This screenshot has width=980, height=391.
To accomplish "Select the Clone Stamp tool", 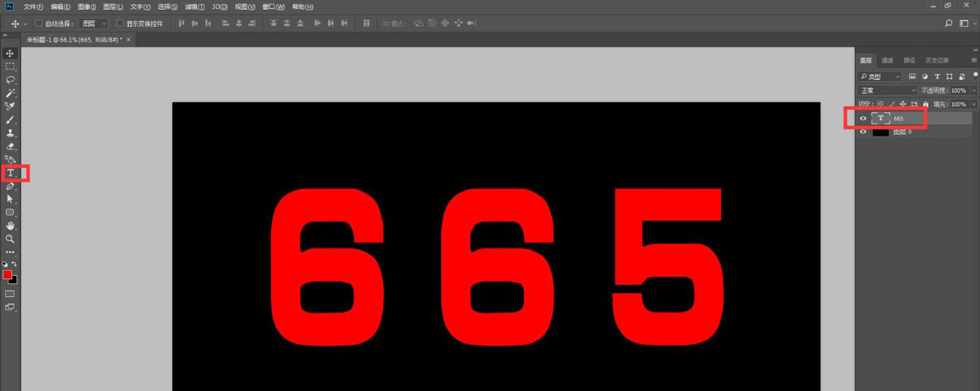I will [11, 132].
